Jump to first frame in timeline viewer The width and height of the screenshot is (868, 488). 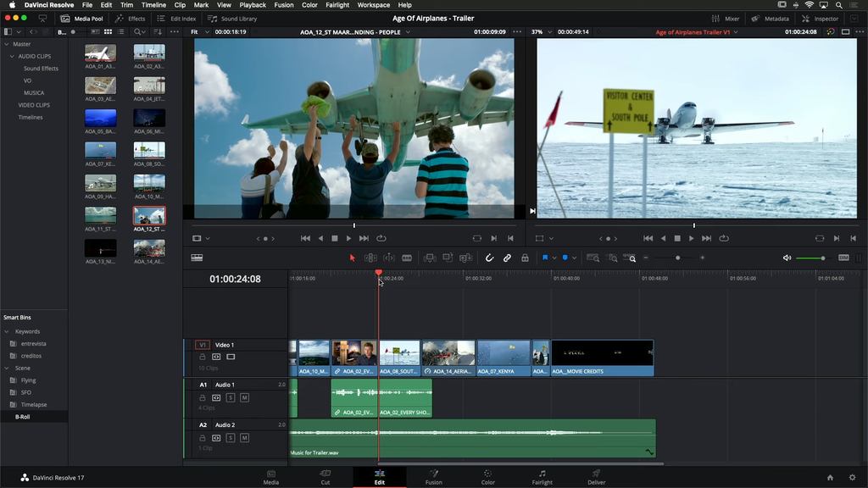[648, 238]
